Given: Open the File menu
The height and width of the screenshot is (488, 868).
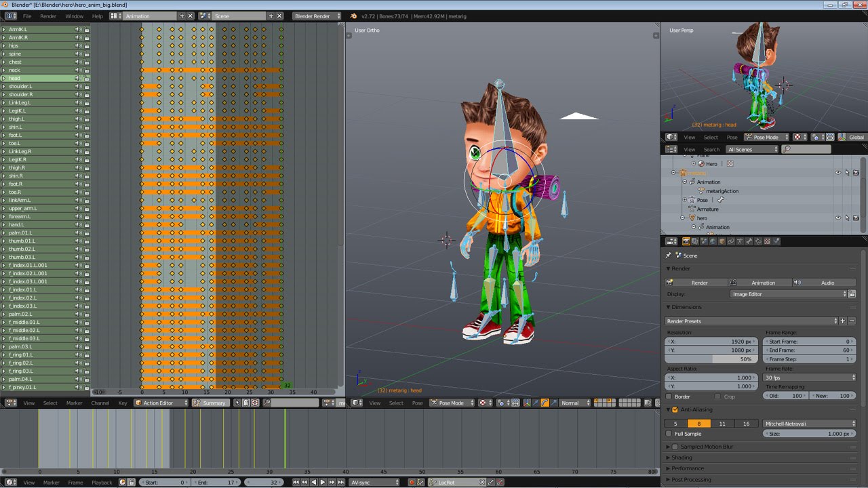Looking at the screenshot, I should (27, 16).
